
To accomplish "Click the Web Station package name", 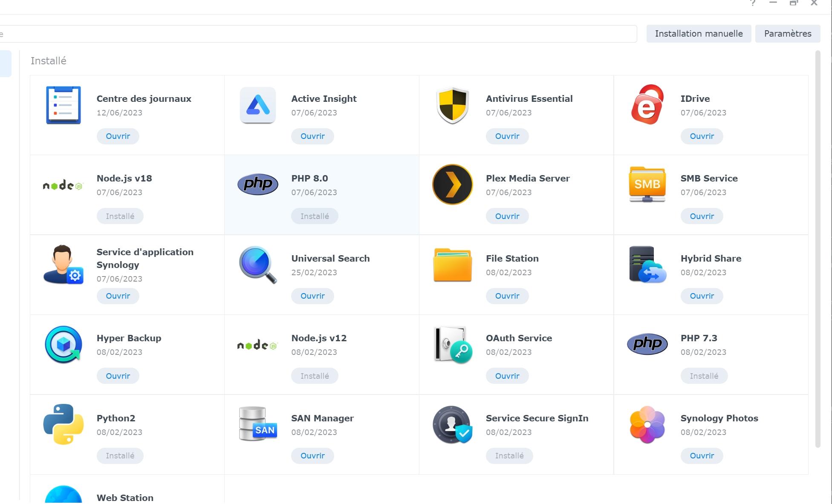I will tap(125, 498).
